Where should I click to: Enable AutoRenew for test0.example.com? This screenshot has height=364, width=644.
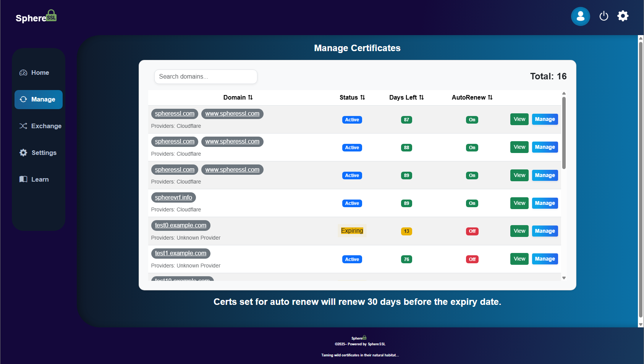472,231
